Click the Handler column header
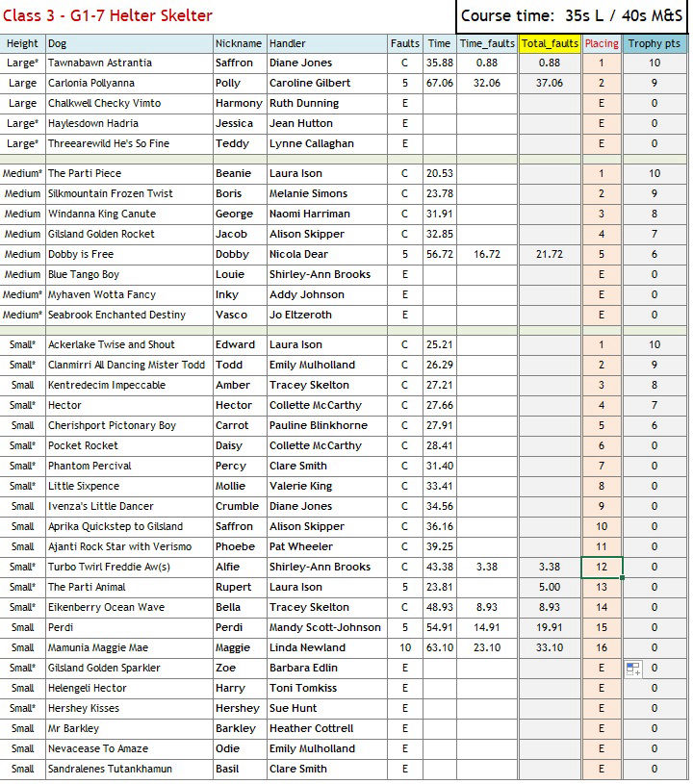The height and width of the screenshot is (784, 693). 326,43
